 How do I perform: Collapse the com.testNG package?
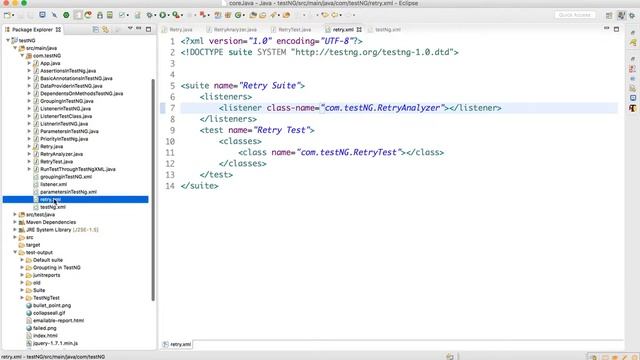(22, 56)
